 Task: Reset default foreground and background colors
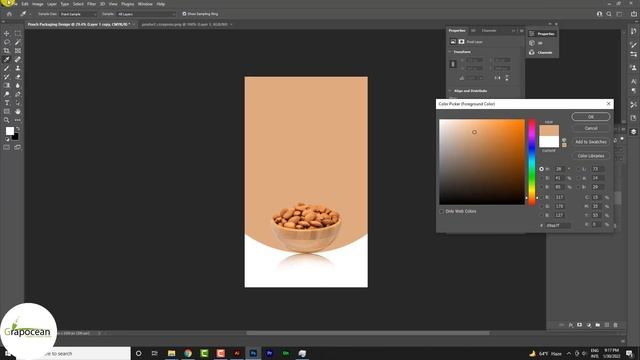click(7, 139)
